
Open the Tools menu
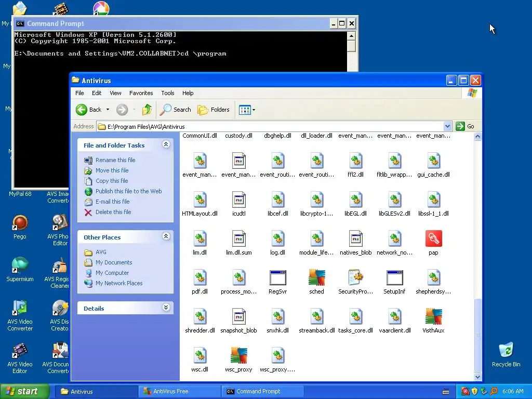tap(168, 93)
